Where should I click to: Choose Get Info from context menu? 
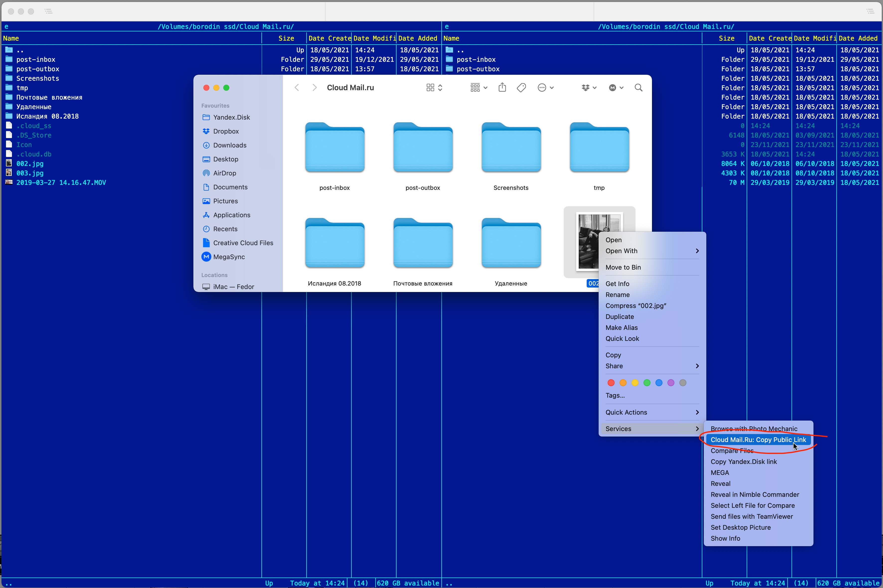(x=652, y=284)
